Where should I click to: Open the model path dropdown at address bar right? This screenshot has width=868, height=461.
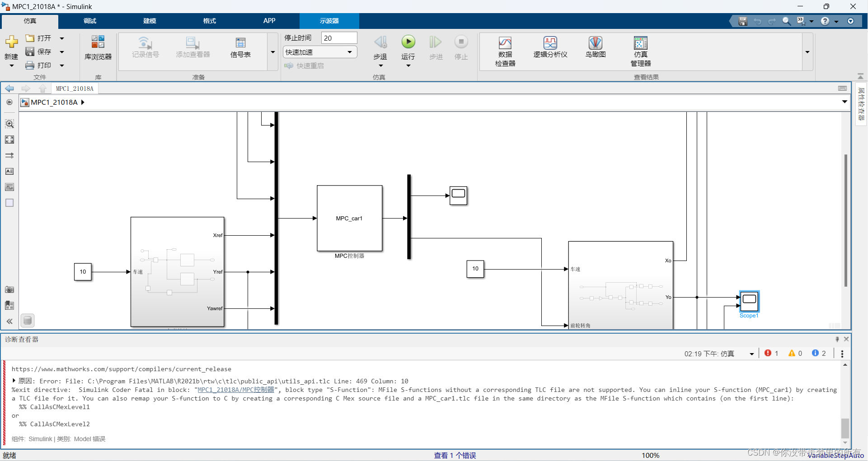tap(845, 102)
